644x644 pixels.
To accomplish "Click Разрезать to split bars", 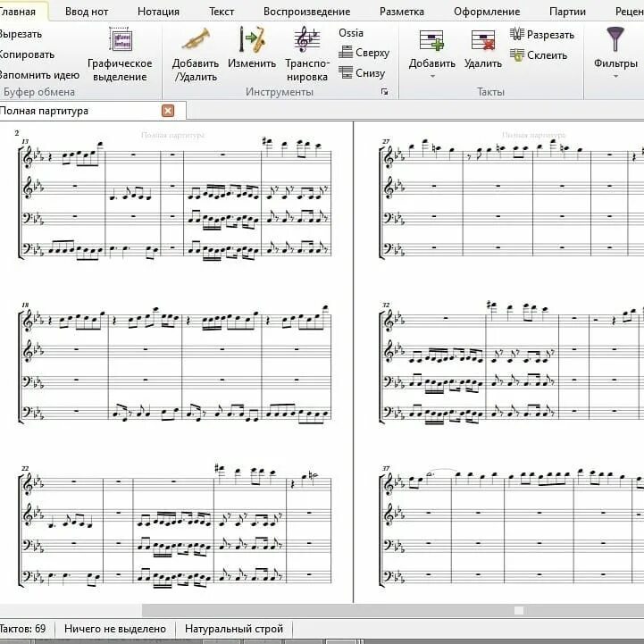I will [542, 35].
